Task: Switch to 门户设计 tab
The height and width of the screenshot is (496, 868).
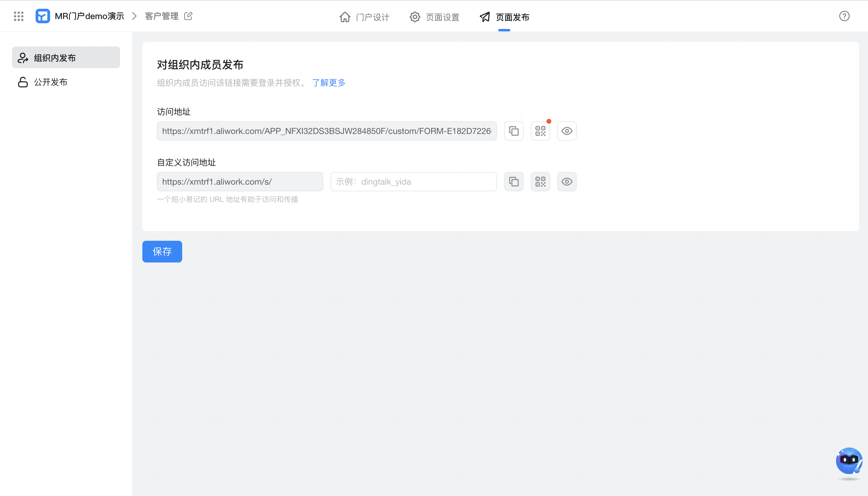Action: (x=364, y=17)
